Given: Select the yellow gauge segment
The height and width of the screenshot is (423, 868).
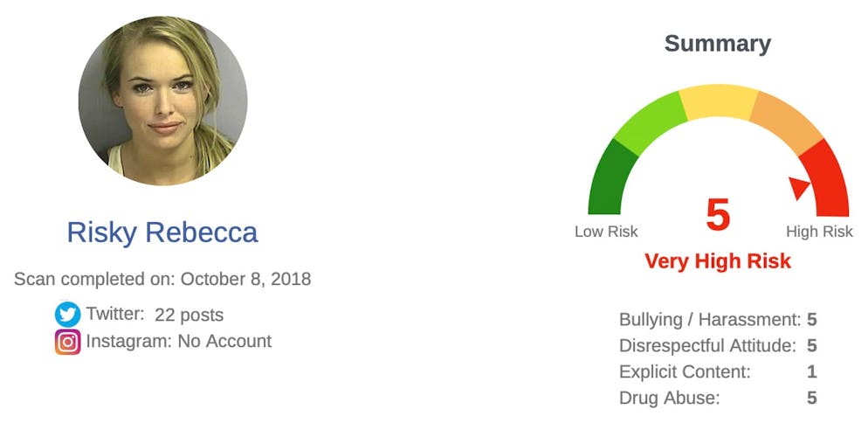Looking at the screenshot, I should pyautogui.click(x=718, y=102).
